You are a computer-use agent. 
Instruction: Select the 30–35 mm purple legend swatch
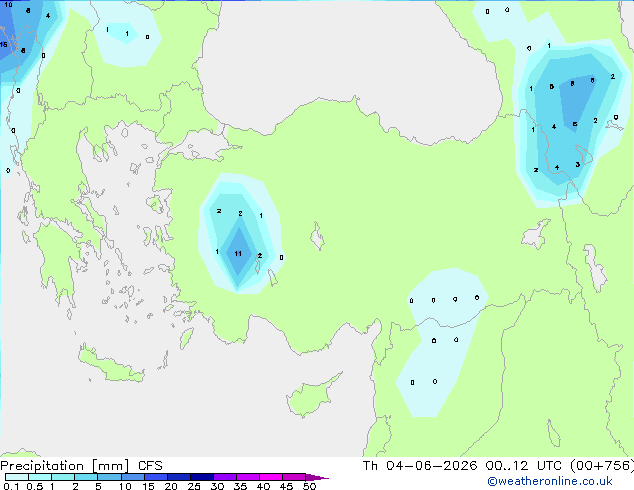(x=225, y=477)
